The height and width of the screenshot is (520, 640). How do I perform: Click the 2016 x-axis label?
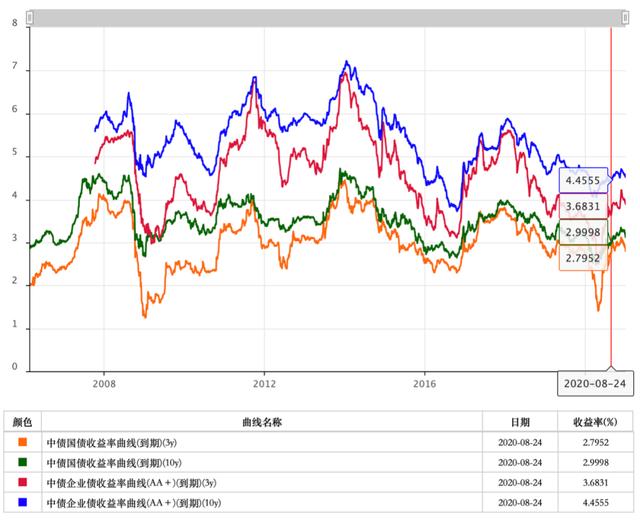click(x=424, y=384)
